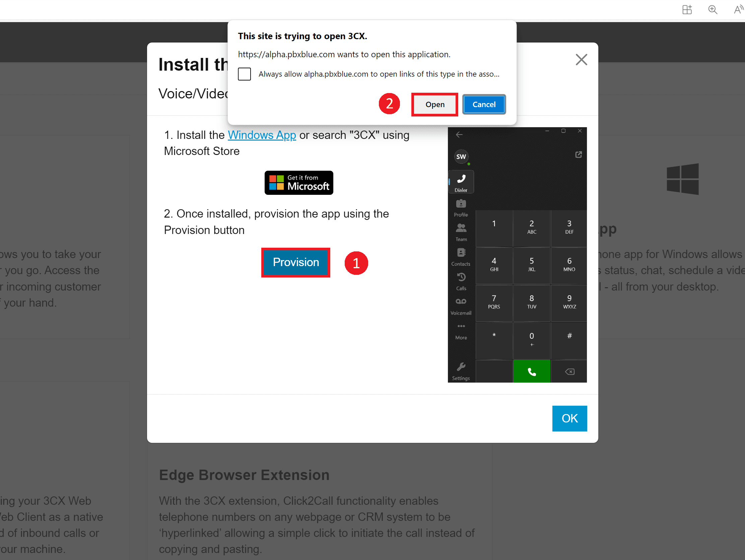Click the green Call button in dialer

[x=531, y=370]
